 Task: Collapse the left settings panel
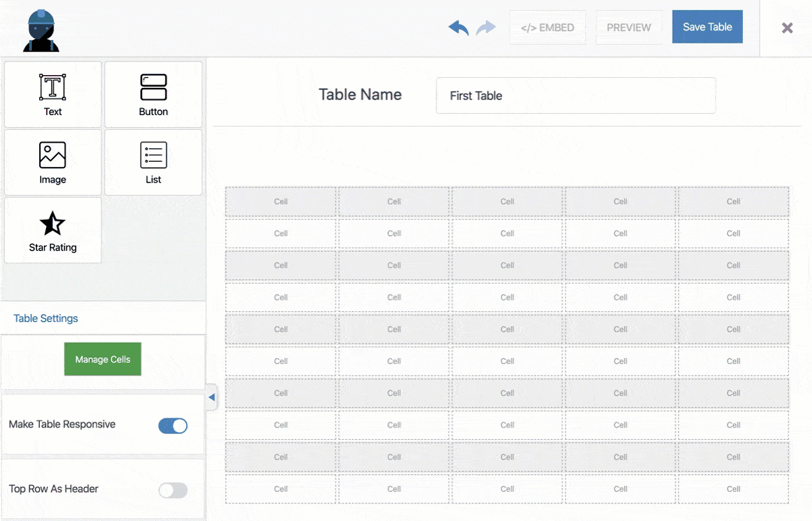tap(212, 397)
